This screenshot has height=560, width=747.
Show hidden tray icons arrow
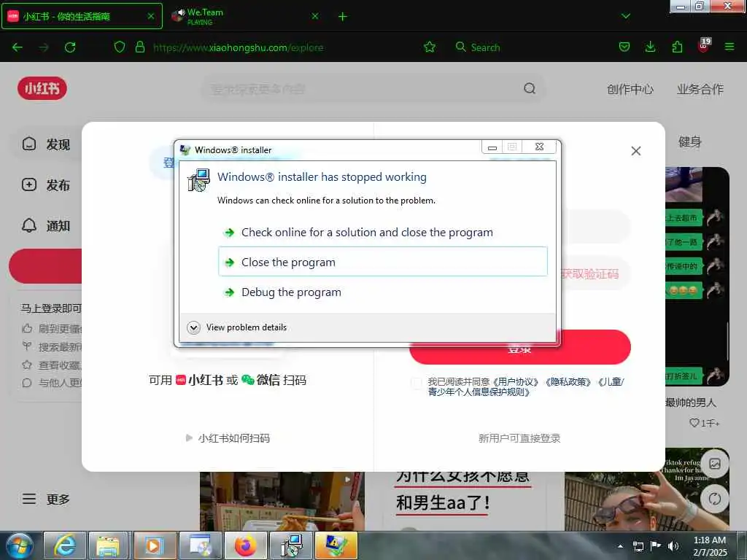click(x=620, y=546)
